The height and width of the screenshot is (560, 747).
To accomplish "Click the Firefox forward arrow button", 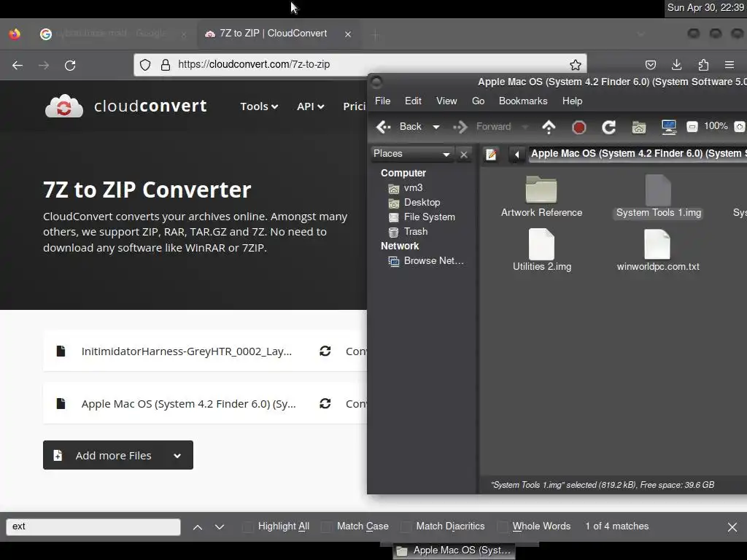I will pyautogui.click(x=44, y=65).
